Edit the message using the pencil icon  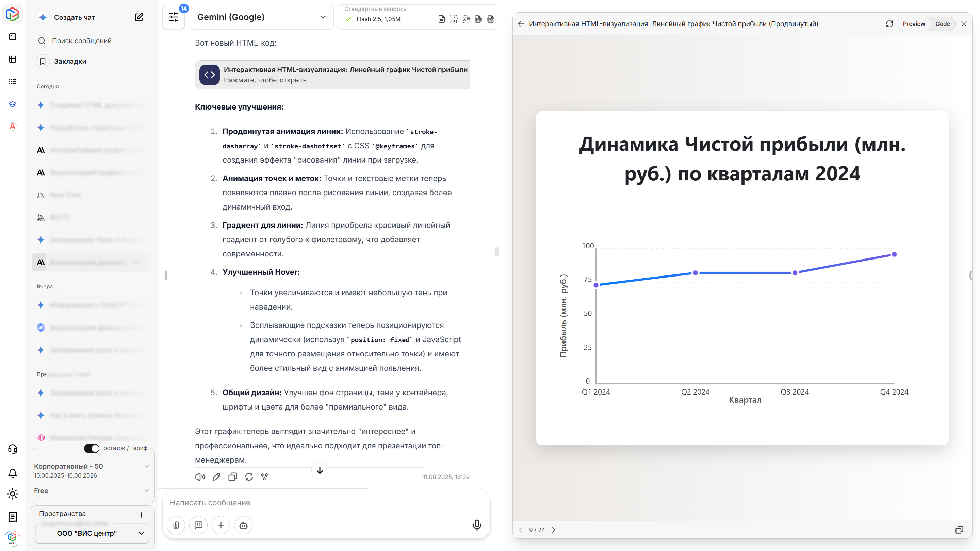click(216, 477)
